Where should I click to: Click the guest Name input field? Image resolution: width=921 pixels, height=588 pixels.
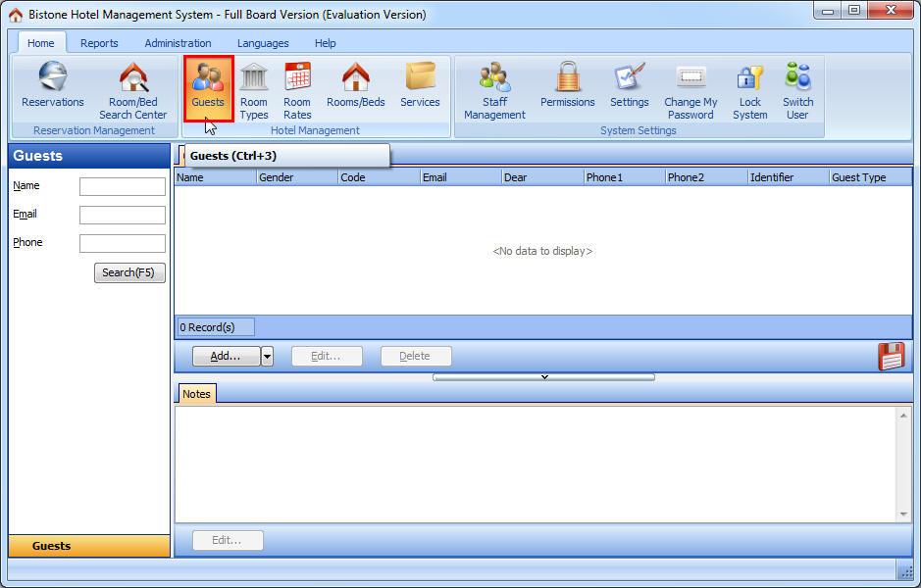pyautogui.click(x=123, y=186)
